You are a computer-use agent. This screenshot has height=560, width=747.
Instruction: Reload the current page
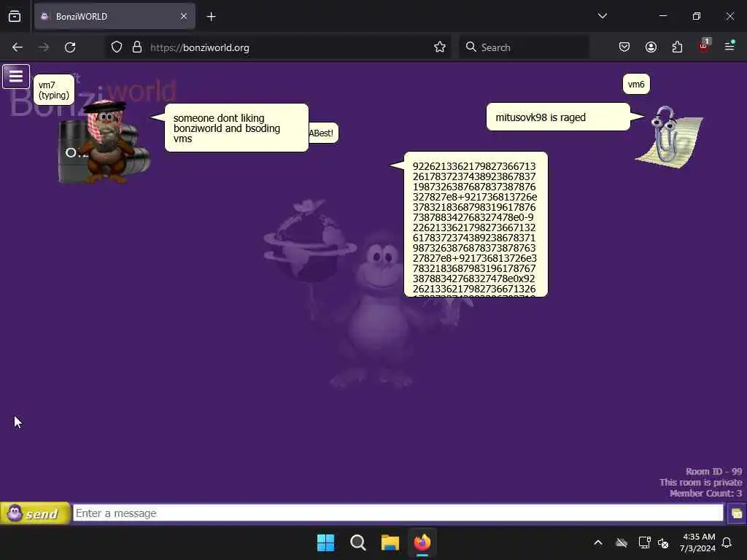point(70,47)
